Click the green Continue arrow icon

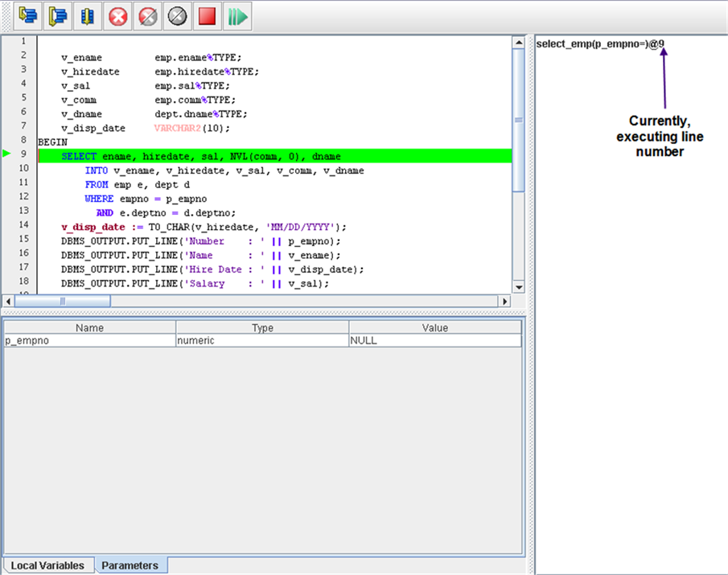pyautogui.click(x=237, y=16)
